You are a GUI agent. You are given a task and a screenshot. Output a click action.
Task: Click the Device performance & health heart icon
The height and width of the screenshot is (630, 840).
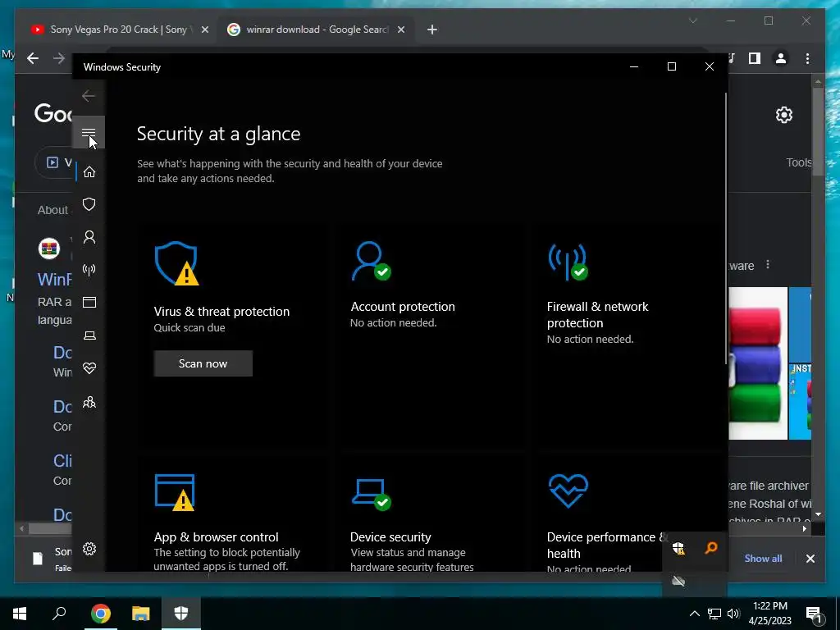tap(568, 491)
